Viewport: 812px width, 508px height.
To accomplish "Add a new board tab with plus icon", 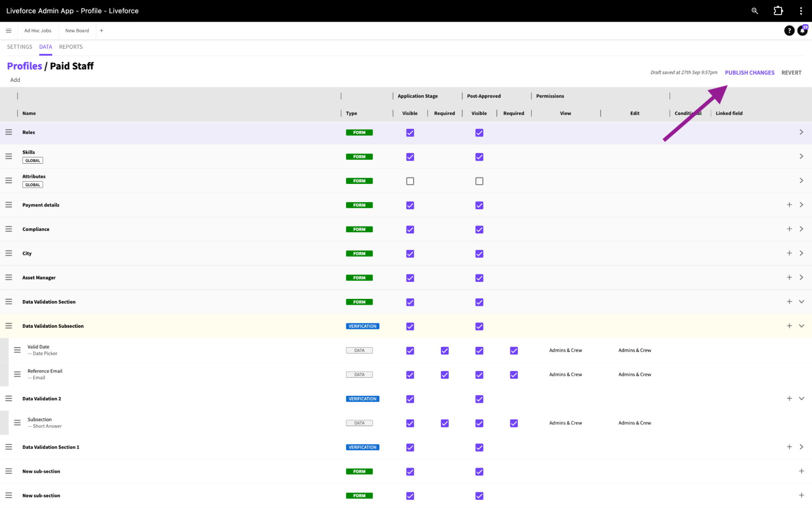I will (x=102, y=30).
